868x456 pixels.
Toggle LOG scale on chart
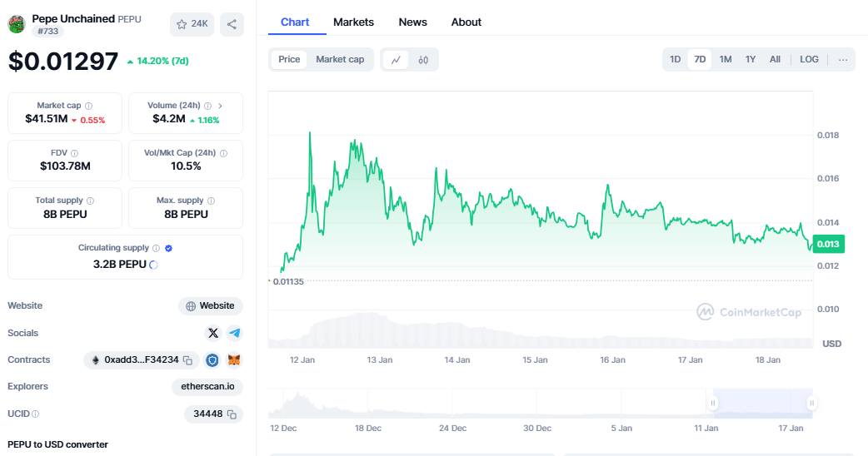pos(809,59)
